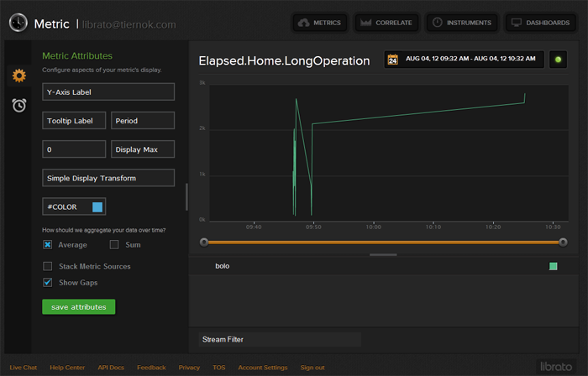Focus the Display Max field
Image resolution: width=588 pixels, height=376 pixels.
143,149
